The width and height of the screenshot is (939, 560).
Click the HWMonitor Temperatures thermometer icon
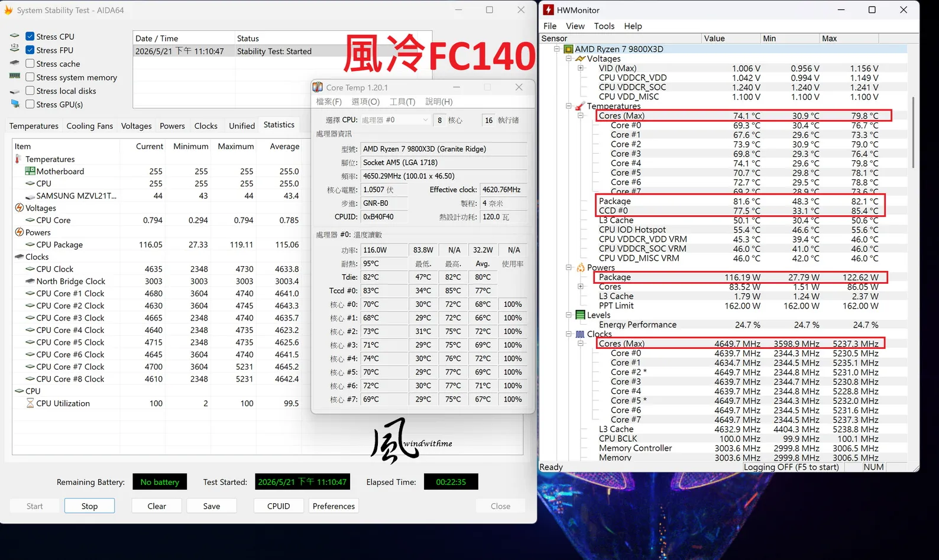pos(580,106)
